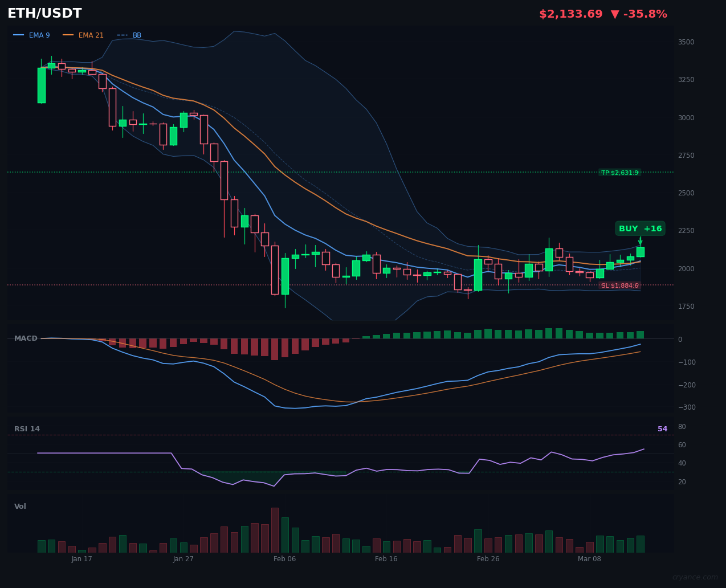Expand the MACD indicator panel header
The height and width of the screenshot is (588, 726).
(26, 338)
